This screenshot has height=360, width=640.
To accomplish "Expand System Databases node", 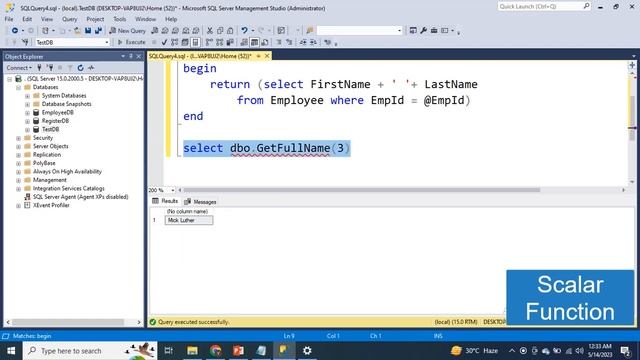I will pyautogui.click(x=27, y=96).
